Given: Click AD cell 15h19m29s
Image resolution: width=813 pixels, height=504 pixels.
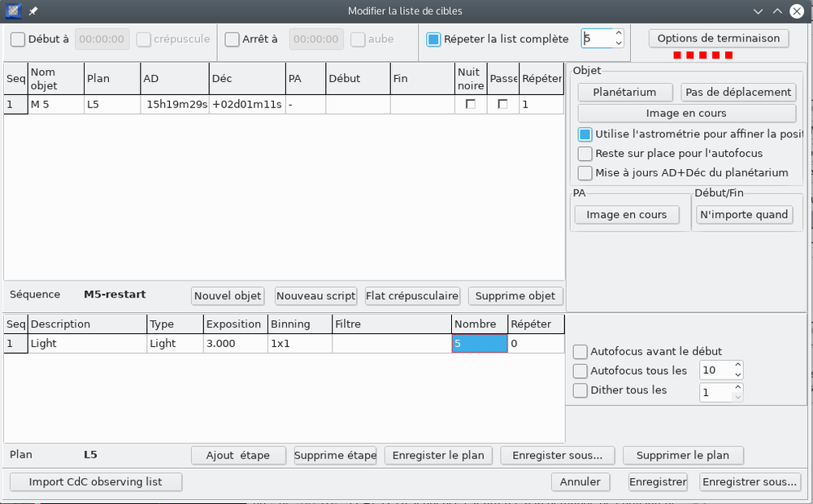Looking at the screenshot, I should pos(176,104).
